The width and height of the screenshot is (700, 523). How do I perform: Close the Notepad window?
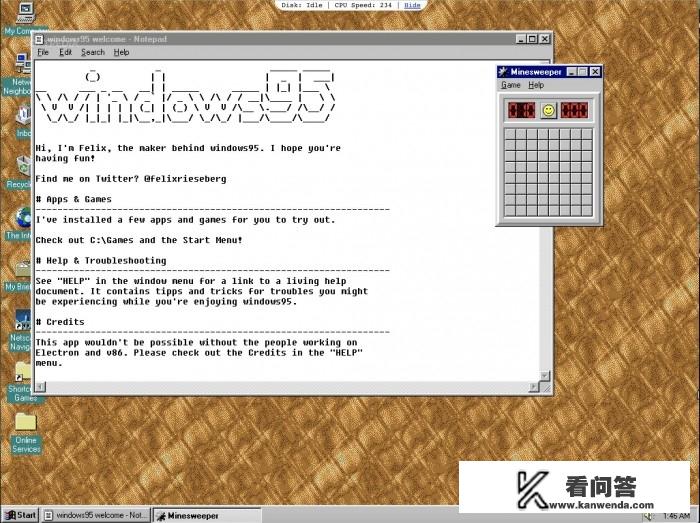545,39
